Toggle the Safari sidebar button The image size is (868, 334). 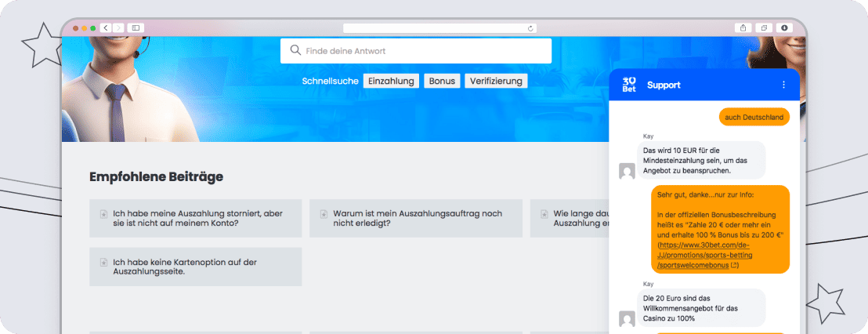(x=136, y=27)
